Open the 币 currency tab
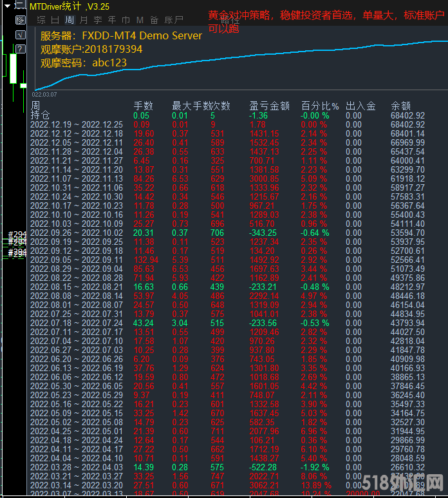 (126, 20)
